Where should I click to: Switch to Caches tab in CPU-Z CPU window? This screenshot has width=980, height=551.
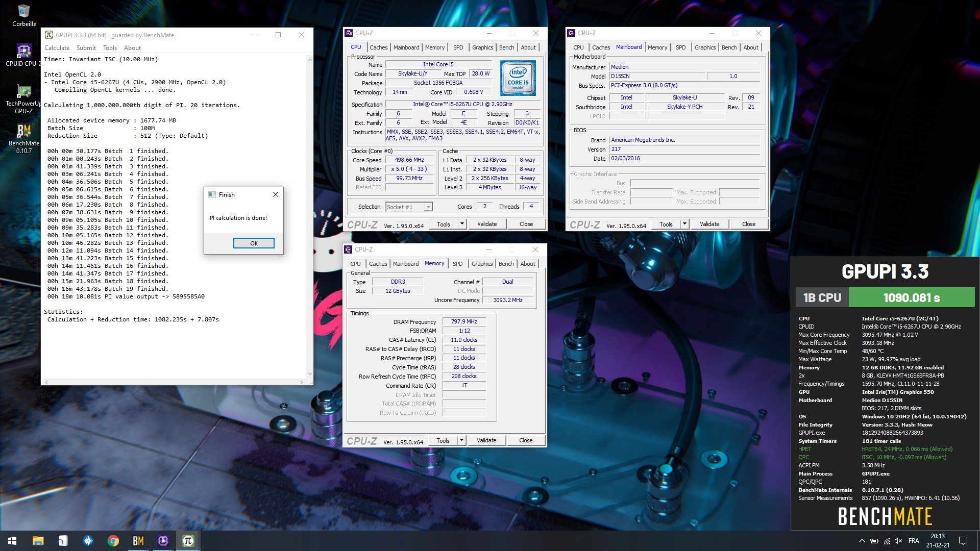(x=378, y=47)
